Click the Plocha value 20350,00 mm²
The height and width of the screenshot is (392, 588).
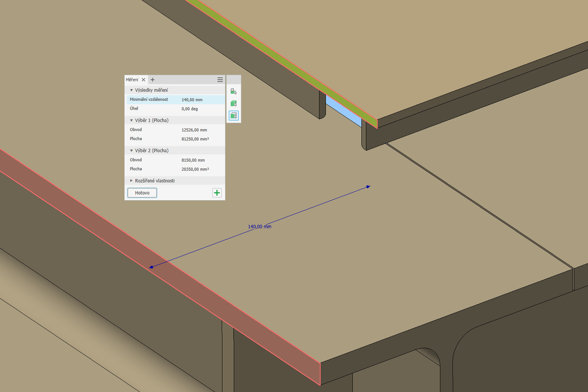pyautogui.click(x=195, y=169)
